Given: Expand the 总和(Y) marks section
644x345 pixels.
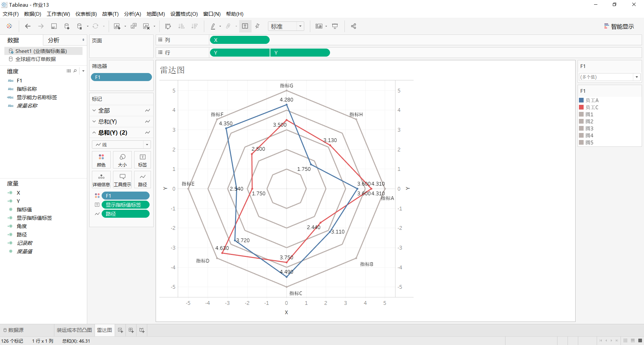Looking at the screenshot, I should pyautogui.click(x=94, y=121).
